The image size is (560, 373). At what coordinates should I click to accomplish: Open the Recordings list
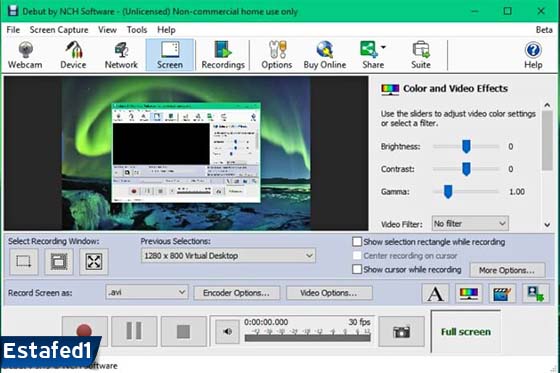[x=223, y=55]
